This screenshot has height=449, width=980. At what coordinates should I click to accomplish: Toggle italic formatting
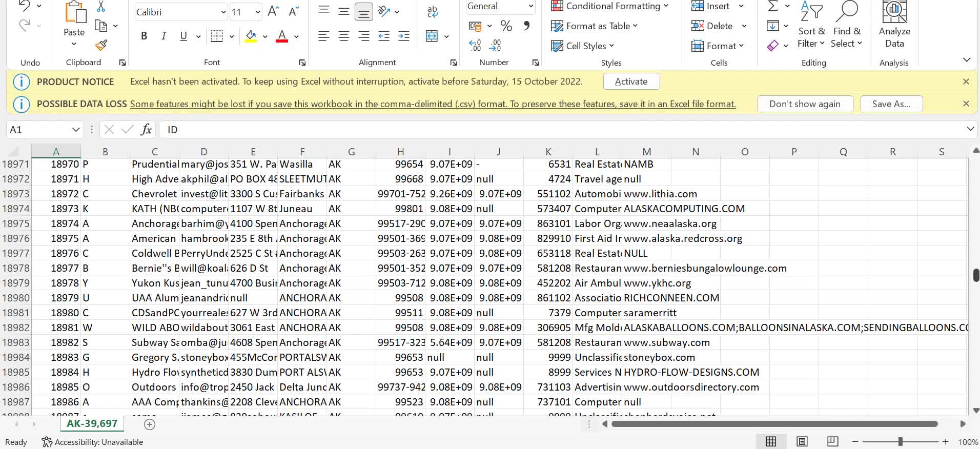coord(164,36)
